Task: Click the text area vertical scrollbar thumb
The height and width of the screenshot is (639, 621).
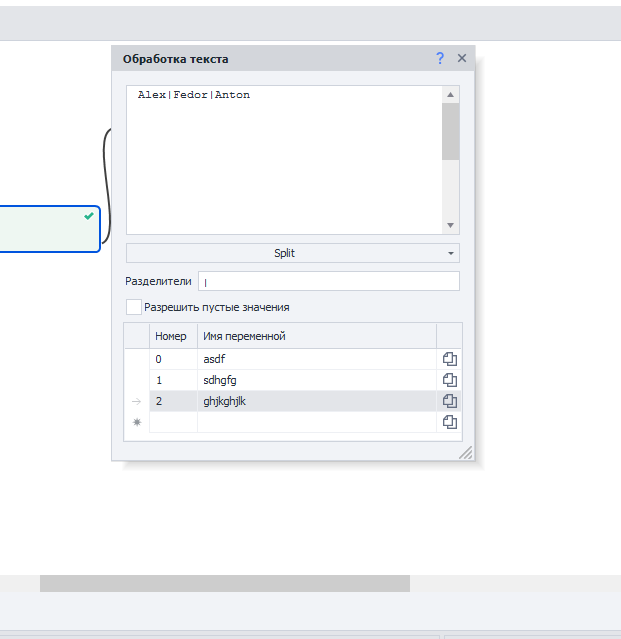Action: tap(450, 130)
